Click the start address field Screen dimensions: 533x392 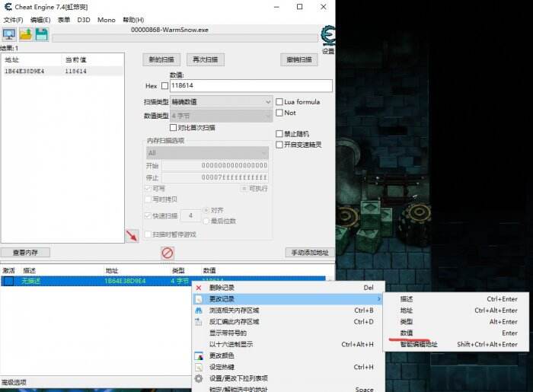[215, 165]
